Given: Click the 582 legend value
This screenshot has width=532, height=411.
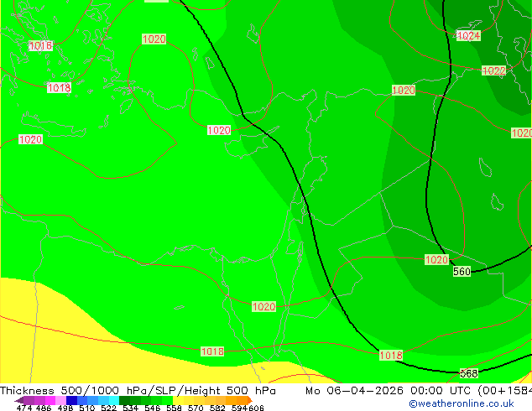Looking at the screenshot, I should 217,408.
